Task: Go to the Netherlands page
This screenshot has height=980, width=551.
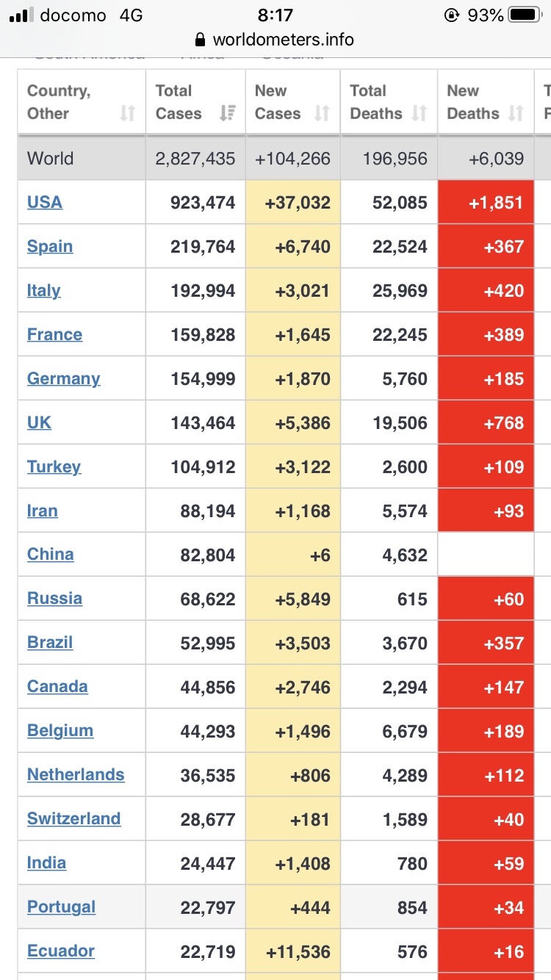Action: click(x=76, y=774)
